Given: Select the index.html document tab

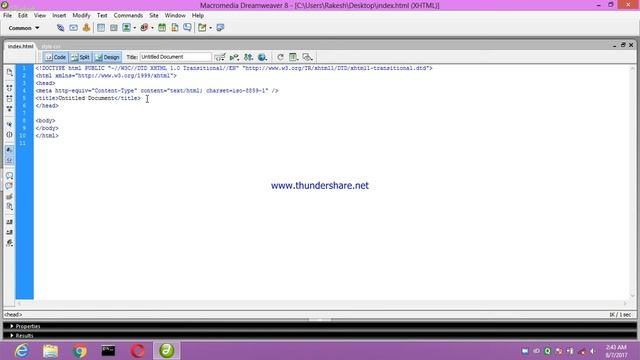Looking at the screenshot, I should click(20, 46).
